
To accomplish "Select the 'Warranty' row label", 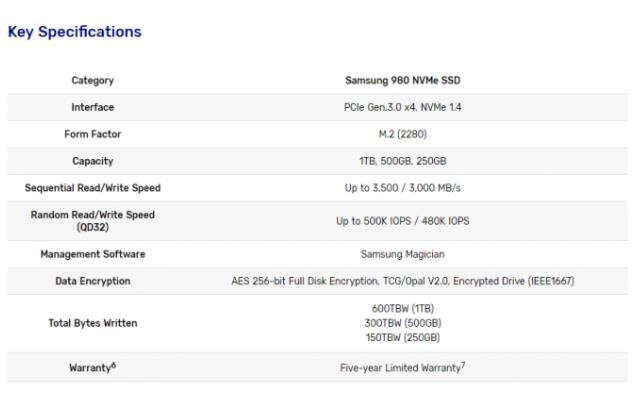I will click(93, 367).
